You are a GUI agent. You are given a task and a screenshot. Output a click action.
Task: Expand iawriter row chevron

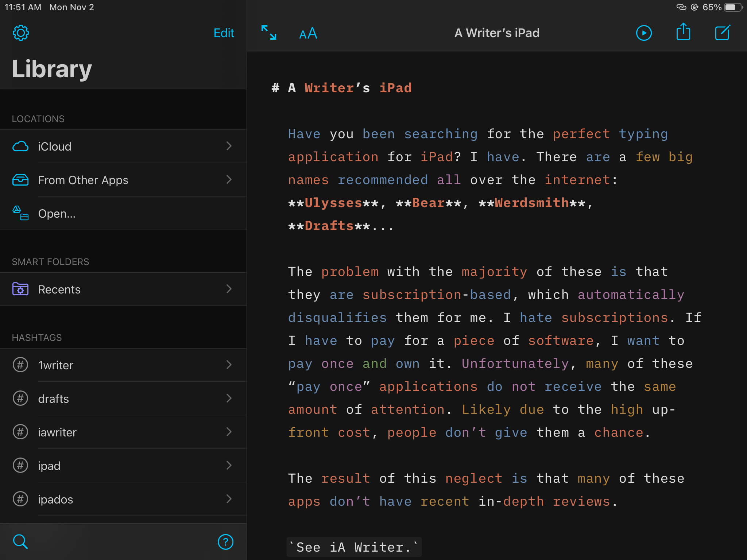[229, 432]
